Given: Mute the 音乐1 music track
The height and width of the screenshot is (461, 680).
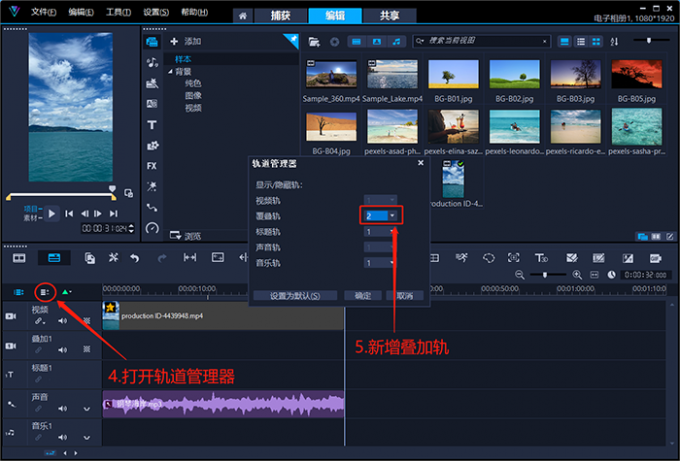Looking at the screenshot, I should [63, 438].
